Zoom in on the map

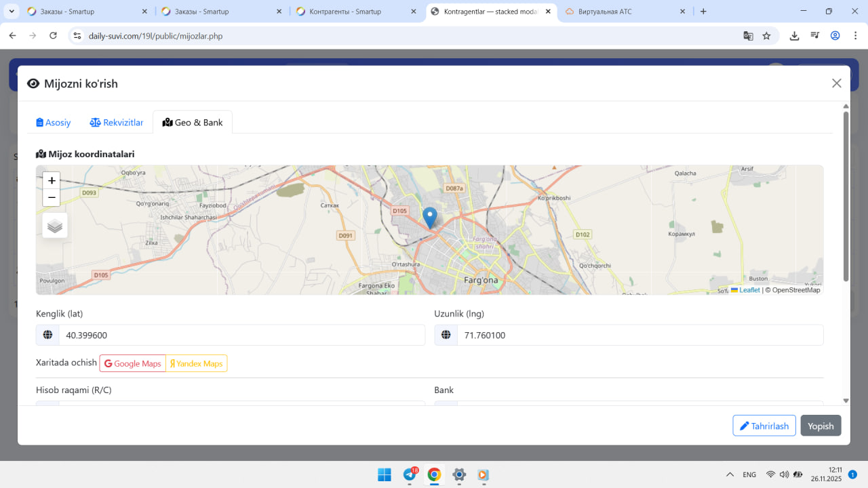point(52,181)
